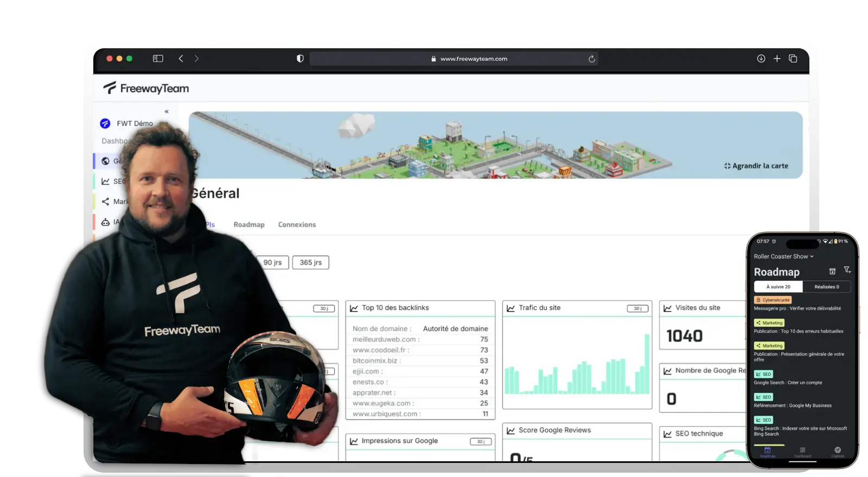Click the chart icon of Trafic du site

point(510,308)
